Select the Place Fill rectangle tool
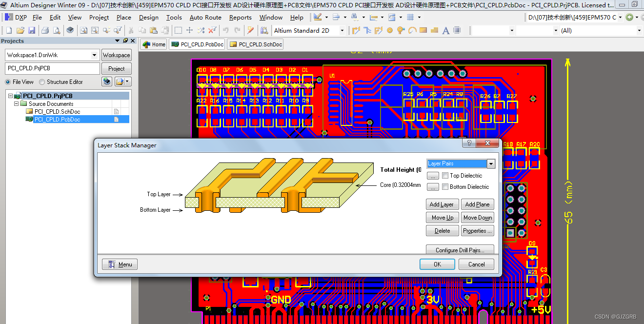The height and width of the screenshot is (324, 644). [x=423, y=30]
